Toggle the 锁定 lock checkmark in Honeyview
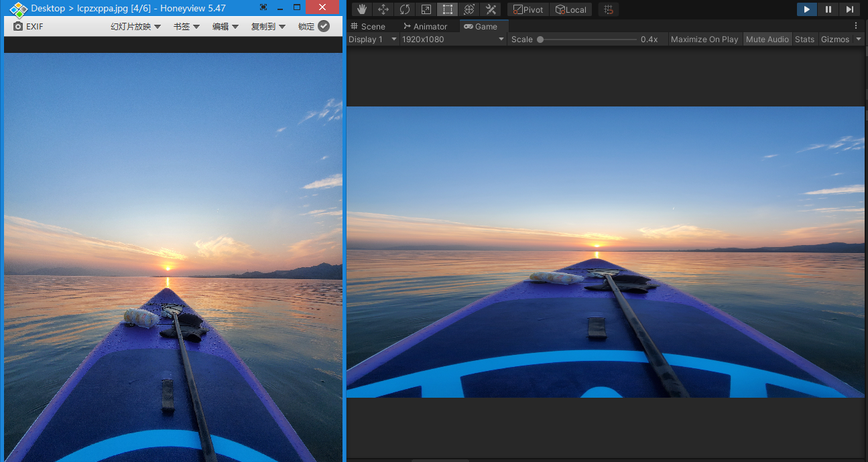Screen dimensions: 868x462 coord(324,26)
